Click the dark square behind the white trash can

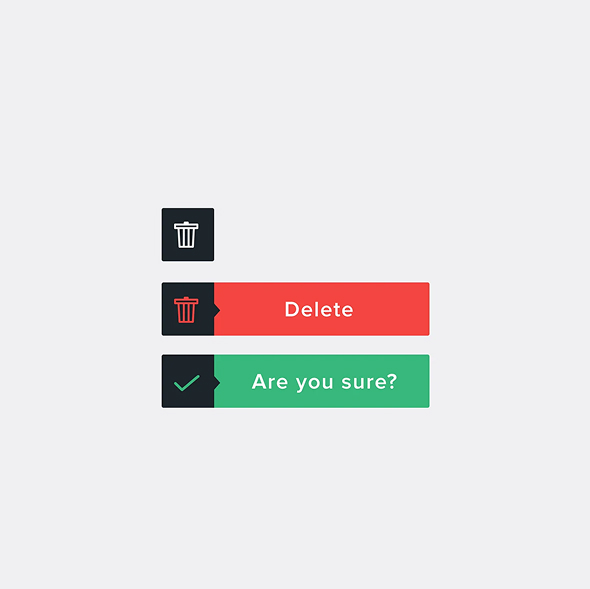click(188, 234)
